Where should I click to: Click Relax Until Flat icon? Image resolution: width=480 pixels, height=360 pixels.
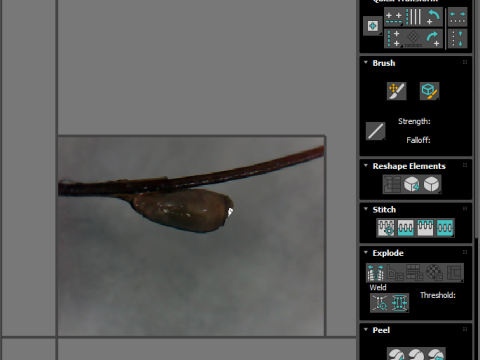coord(412,184)
